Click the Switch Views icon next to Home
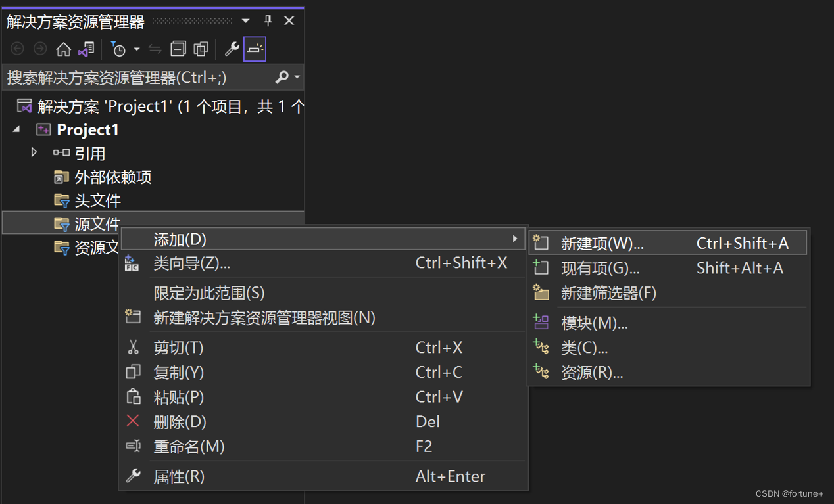Screen dimensions: 834x504 pyautogui.click(x=86, y=49)
